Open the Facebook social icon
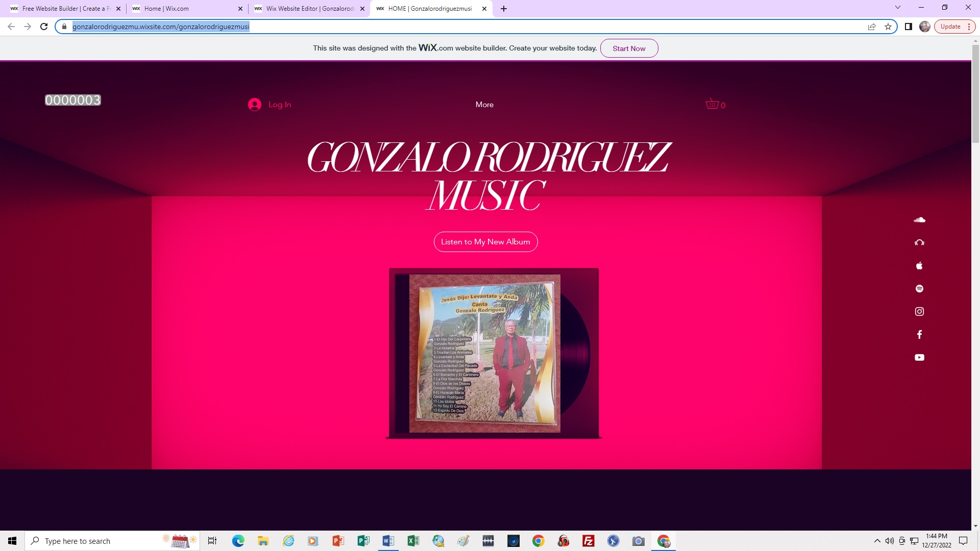Viewport: 980px width, 551px height. click(919, 335)
